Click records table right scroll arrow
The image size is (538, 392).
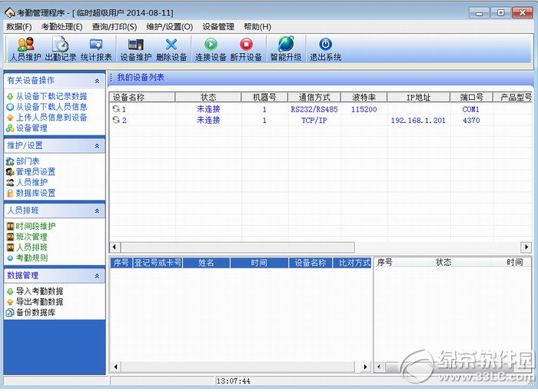(365, 367)
